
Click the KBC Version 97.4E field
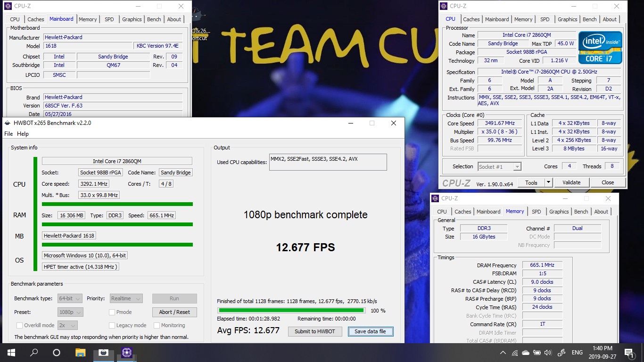click(x=159, y=46)
